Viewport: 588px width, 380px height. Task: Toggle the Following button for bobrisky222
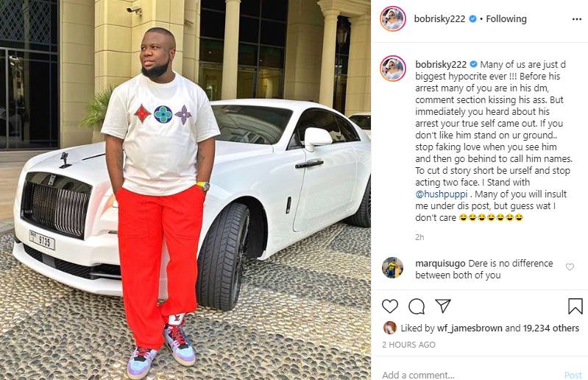point(506,18)
